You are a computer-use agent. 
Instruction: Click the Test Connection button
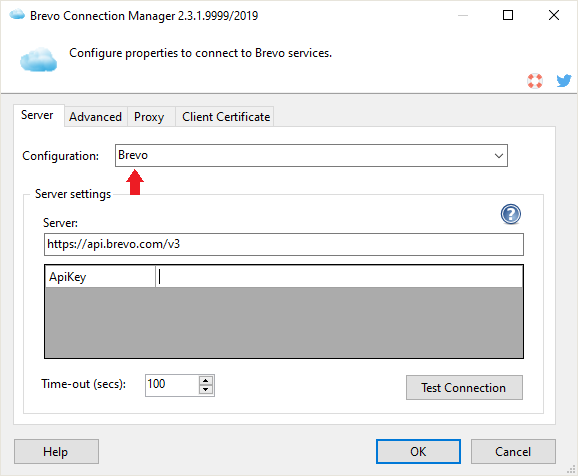[x=464, y=388]
